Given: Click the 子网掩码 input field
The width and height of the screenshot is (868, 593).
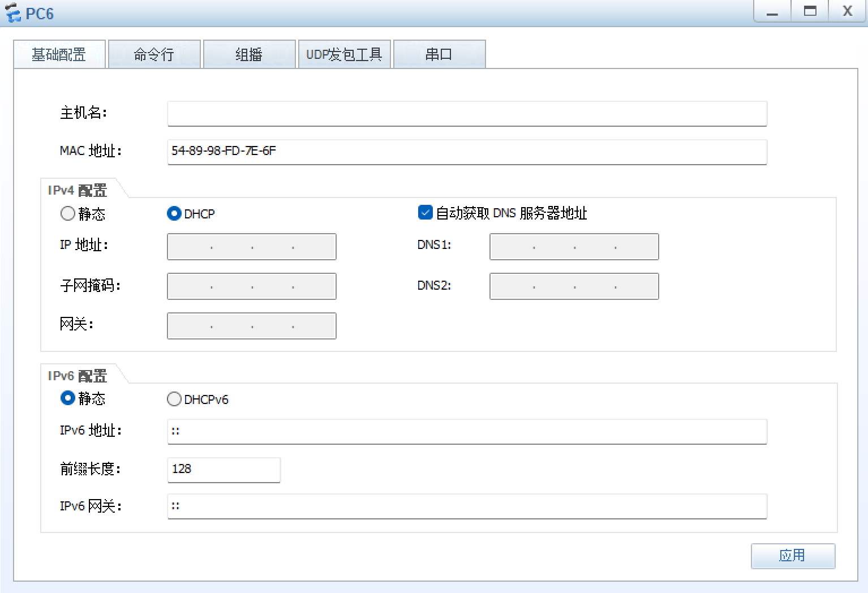Looking at the screenshot, I should [251, 286].
